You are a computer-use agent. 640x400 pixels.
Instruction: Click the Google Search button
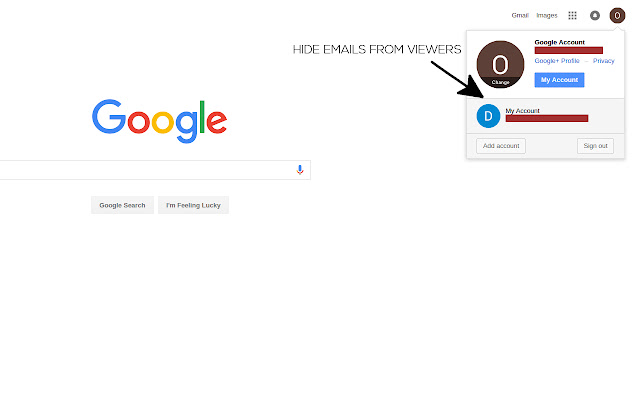click(x=122, y=205)
